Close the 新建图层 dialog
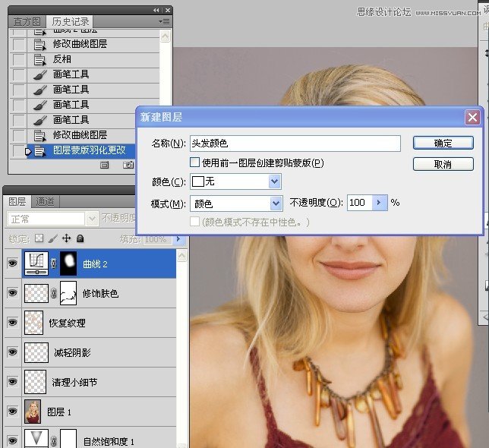Image resolution: width=489 pixels, height=448 pixels. 472,118
